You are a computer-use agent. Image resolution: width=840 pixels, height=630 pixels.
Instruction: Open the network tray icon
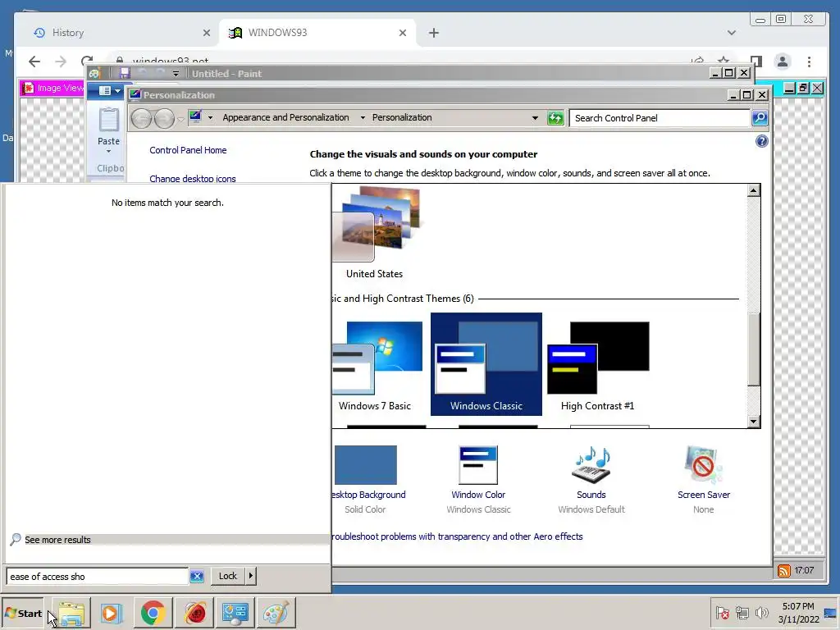pos(742,613)
